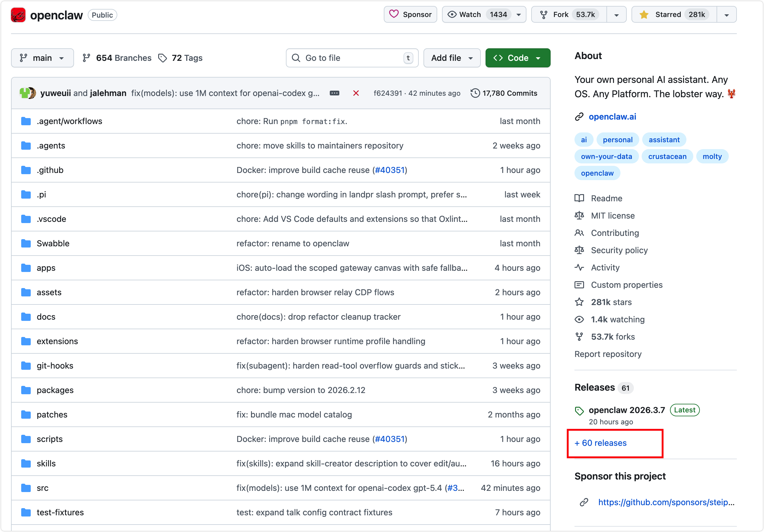Click the commit history clock icon
This screenshot has width=764, height=532.
(x=475, y=93)
